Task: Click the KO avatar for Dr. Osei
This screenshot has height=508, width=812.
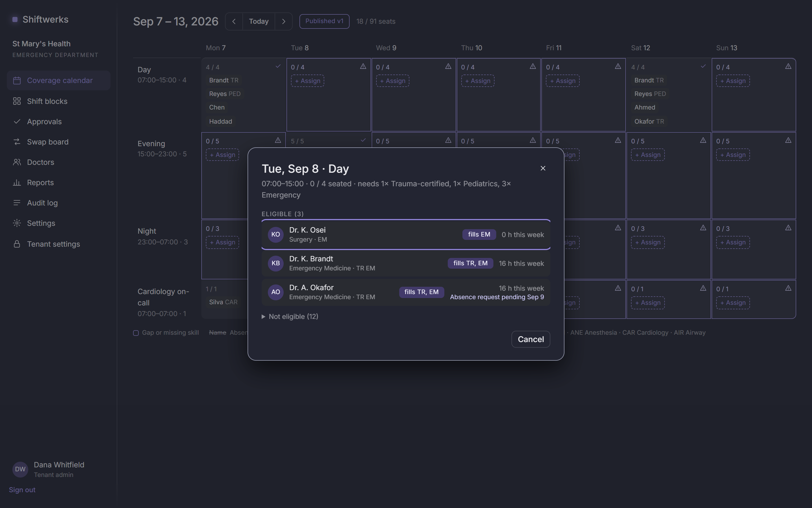Action: pos(275,235)
